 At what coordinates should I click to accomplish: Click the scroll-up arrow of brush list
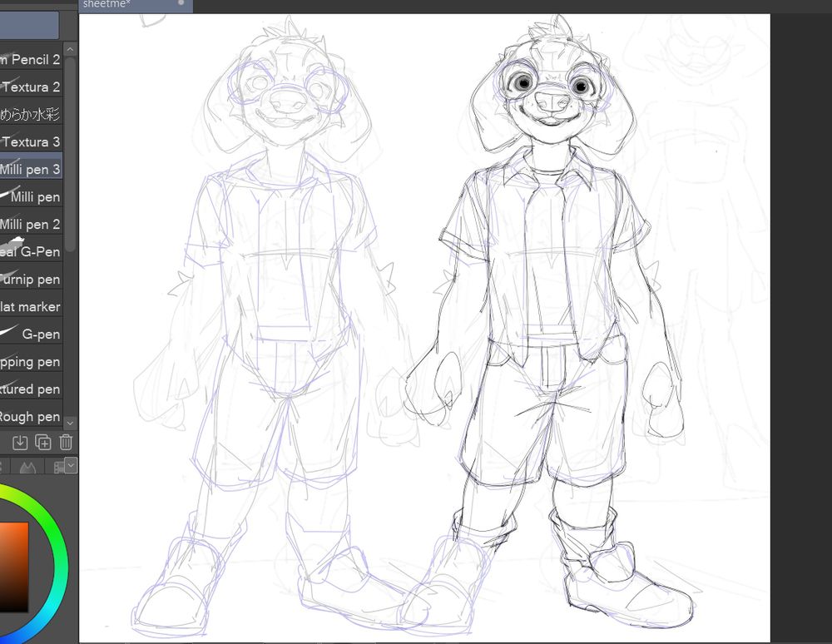click(x=70, y=49)
